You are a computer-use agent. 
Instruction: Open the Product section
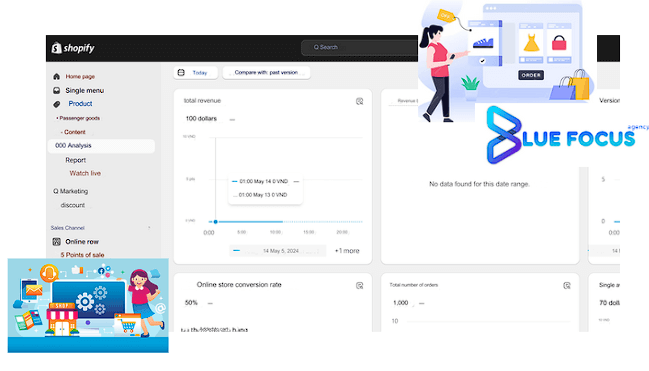[x=80, y=104]
